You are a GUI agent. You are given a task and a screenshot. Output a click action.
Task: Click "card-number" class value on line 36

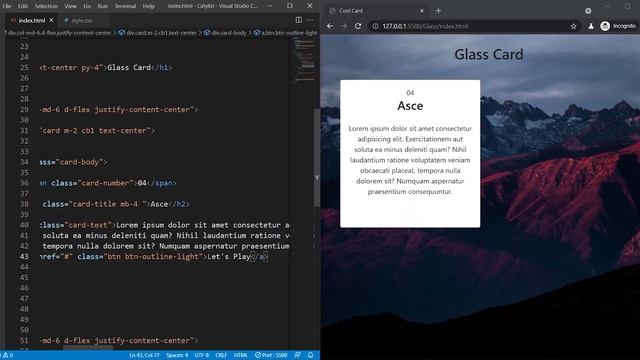click(105, 183)
